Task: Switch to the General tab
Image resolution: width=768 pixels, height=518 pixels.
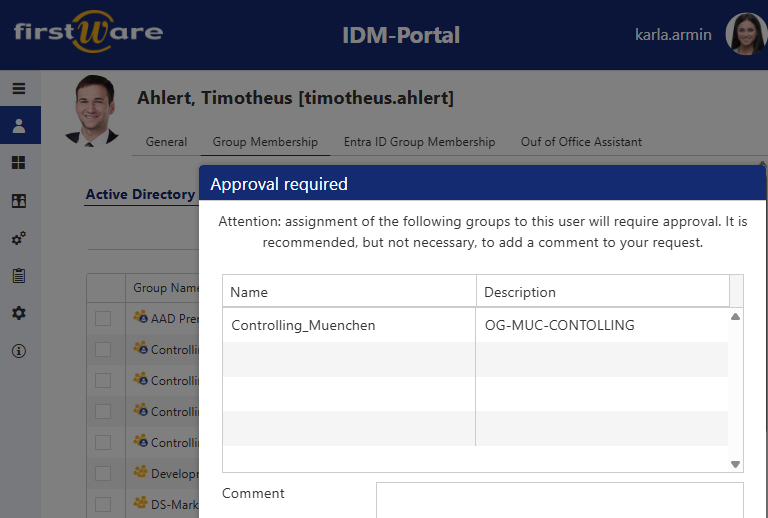Action: click(166, 142)
